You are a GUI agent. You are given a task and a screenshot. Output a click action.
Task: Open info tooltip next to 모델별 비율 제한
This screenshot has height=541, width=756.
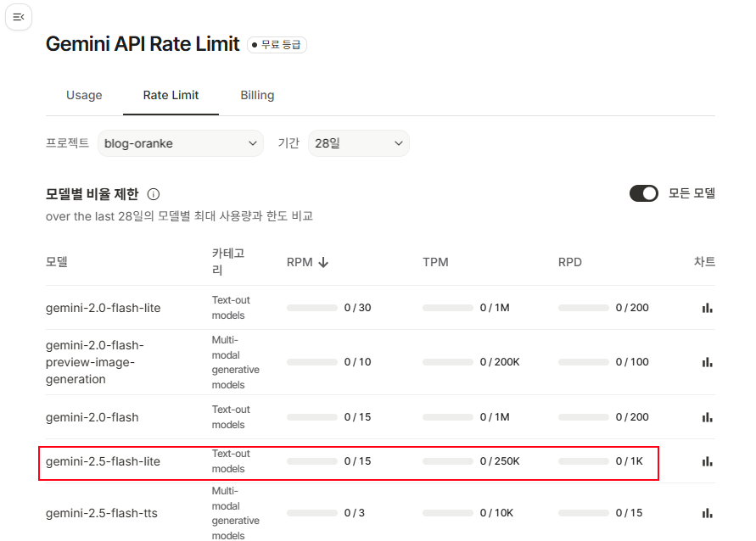point(154,194)
